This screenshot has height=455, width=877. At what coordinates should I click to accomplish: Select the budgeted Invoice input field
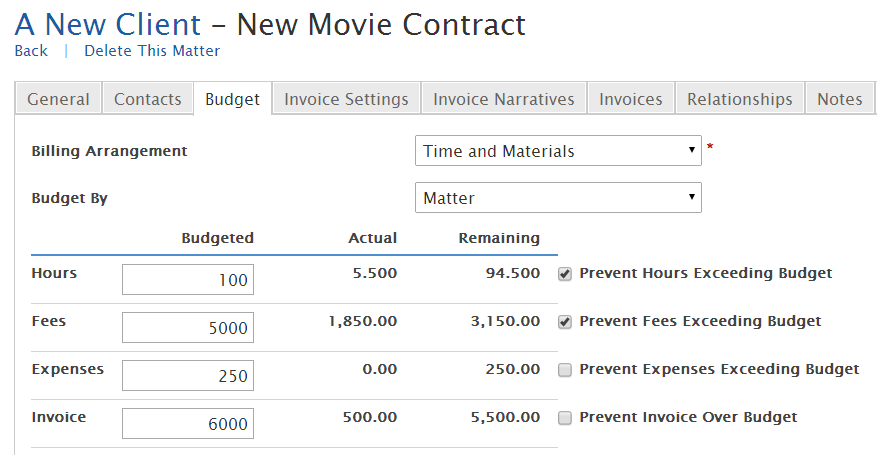pyautogui.click(x=188, y=424)
